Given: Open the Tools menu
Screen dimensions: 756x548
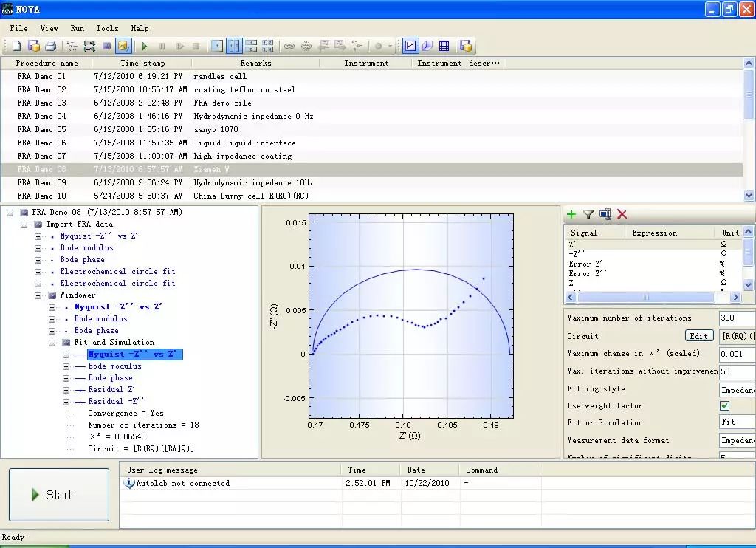Looking at the screenshot, I should [107, 29].
